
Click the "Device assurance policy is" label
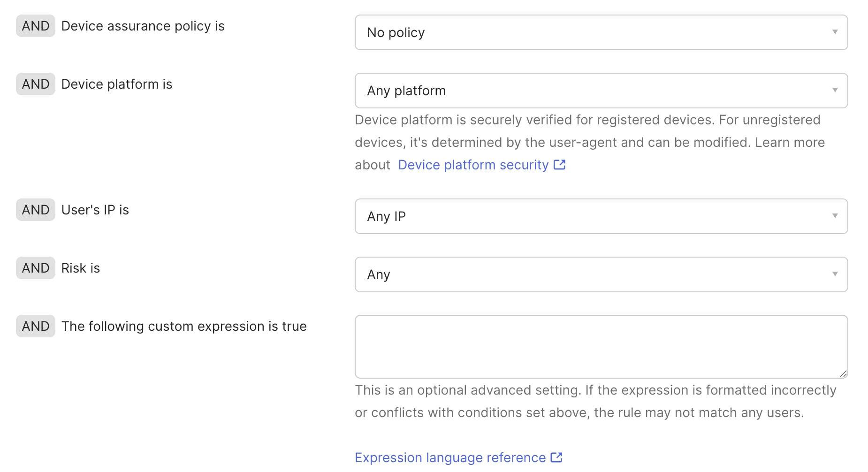click(x=143, y=26)
